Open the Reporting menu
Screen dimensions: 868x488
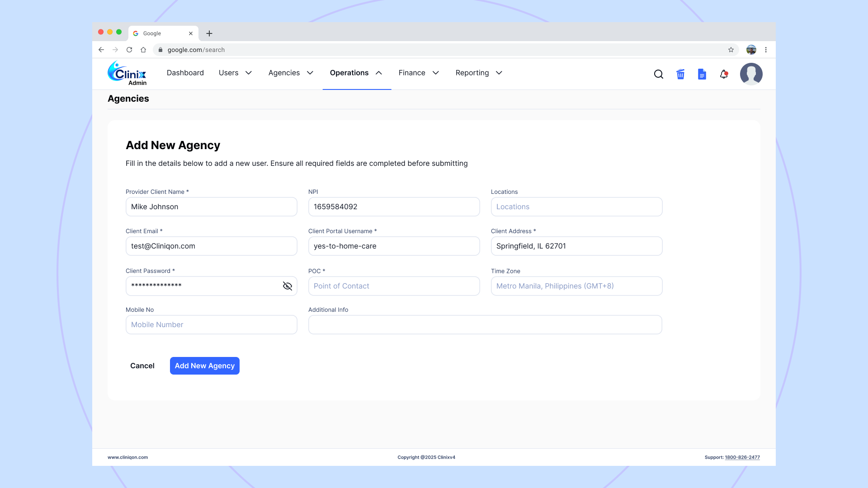pyautogui.click(x=479, y=73)
